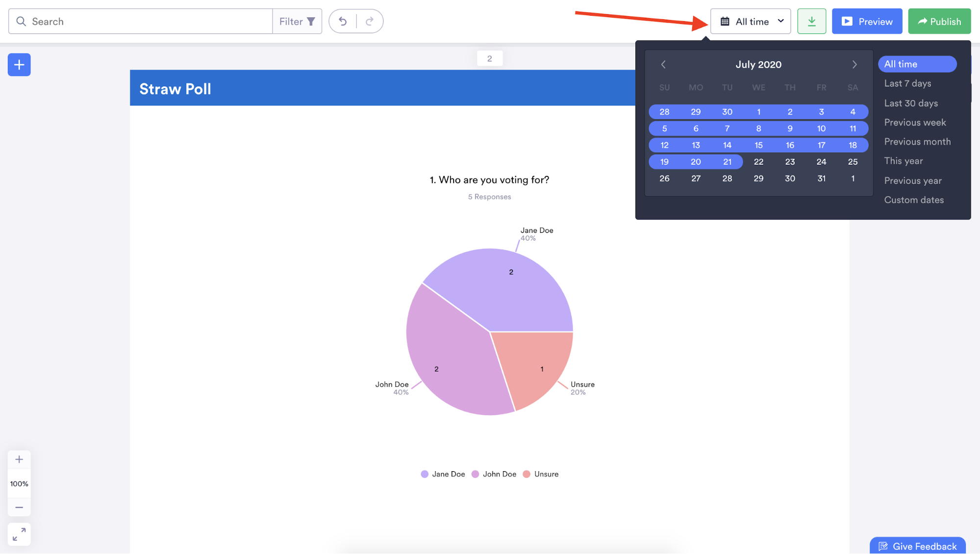Click the Preview button
The image size is (980, 554).
point(867,22)
